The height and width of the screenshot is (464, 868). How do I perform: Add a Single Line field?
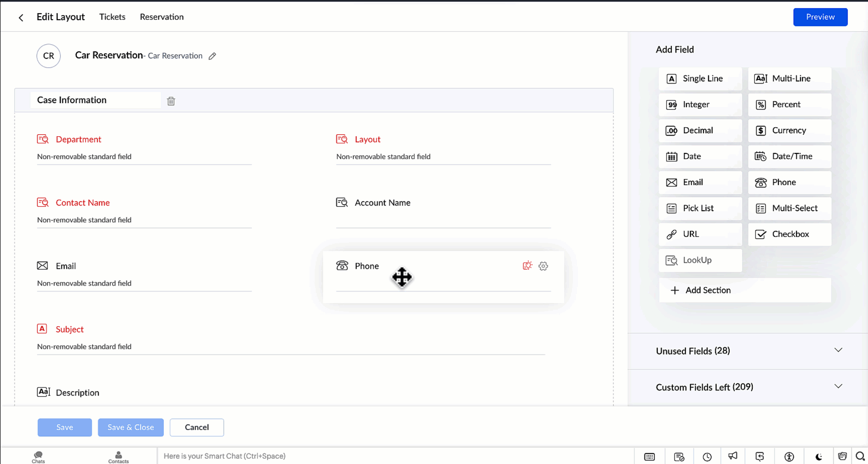pos(700,79)
